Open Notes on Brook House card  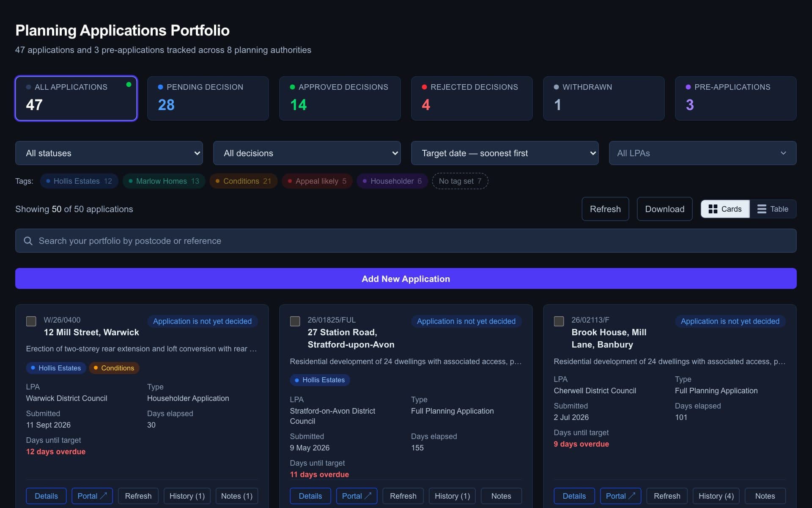point(765,496)
